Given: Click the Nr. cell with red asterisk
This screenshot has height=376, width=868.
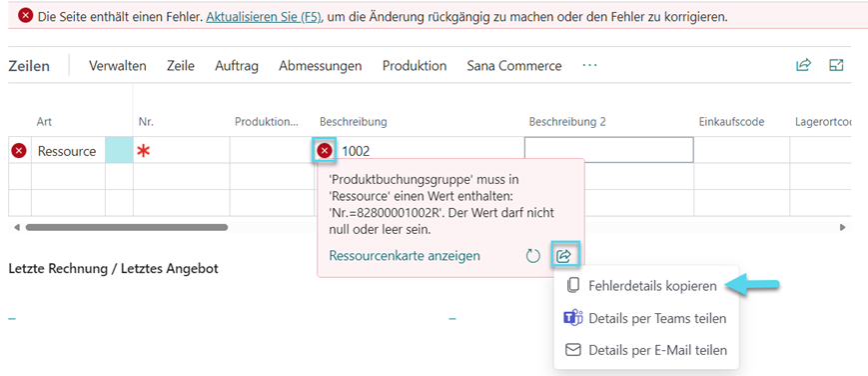Looking at the screenshot, I should pyautogui.click(x=181, y=150).
